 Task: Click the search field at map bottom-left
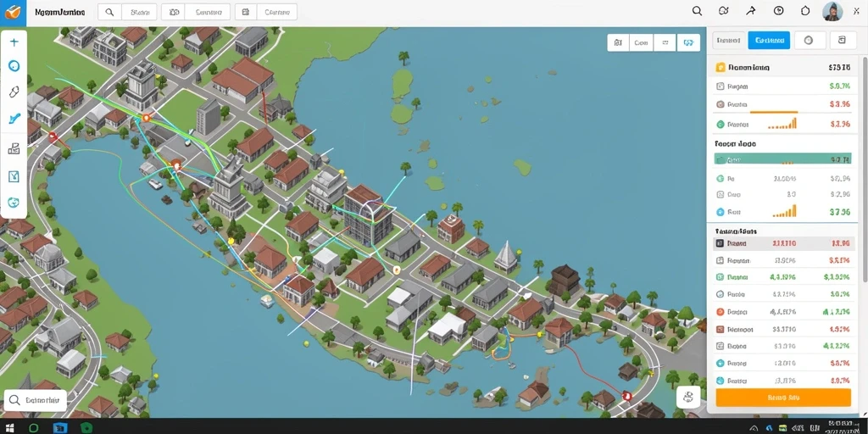[36, 399]
